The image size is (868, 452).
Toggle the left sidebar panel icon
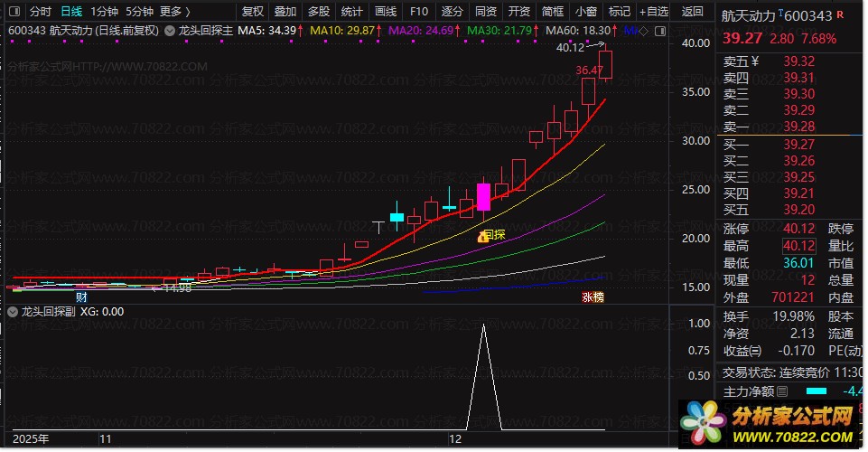[14, 11]
